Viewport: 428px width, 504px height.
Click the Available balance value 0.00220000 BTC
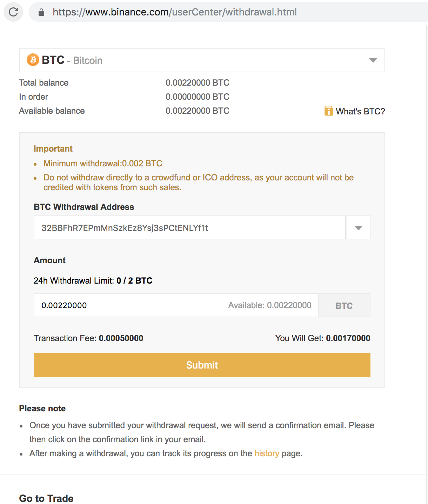pyautogui.click(x=198, y=111)
